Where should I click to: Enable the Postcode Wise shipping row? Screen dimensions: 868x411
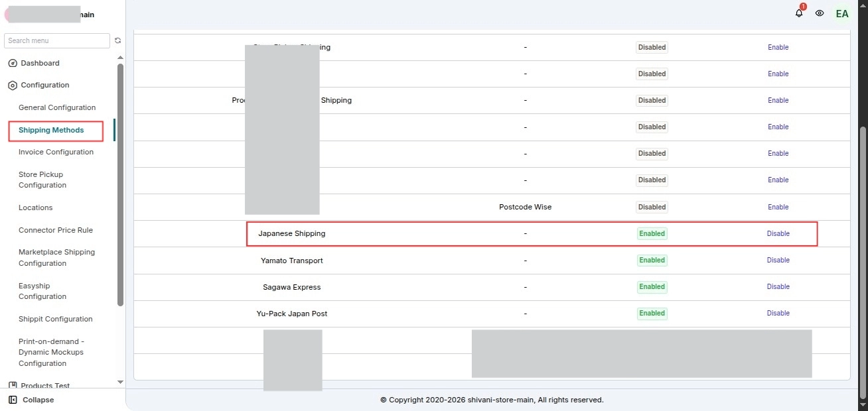coord(778,207)
